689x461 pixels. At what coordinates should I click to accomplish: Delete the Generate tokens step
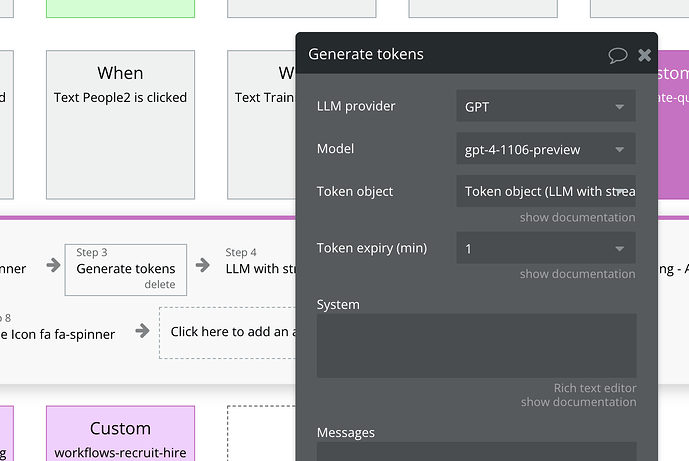(x=159, y=285)
